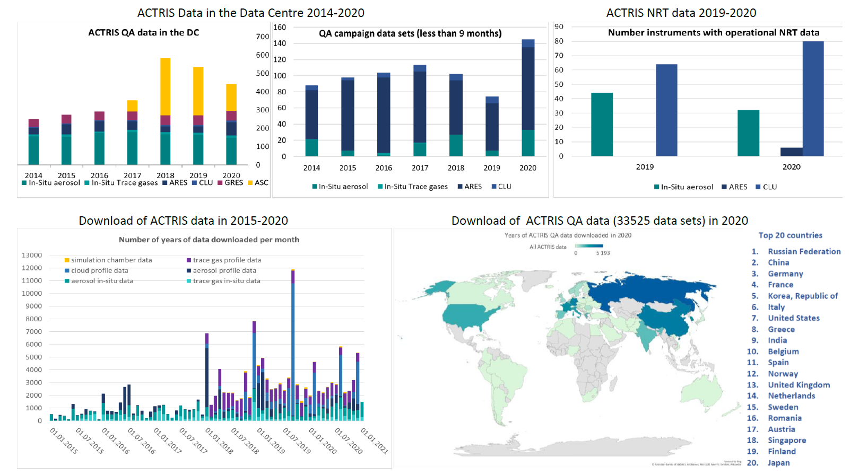
Task: Click the 'ACTRIS NRT data 2019-2020' heading
Action: point(681,13)
